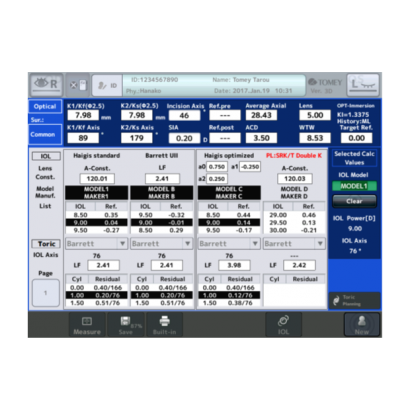Expand the Barrett dropdown under MODEL B
The image size is (410, 410).
tap(161, 244)
